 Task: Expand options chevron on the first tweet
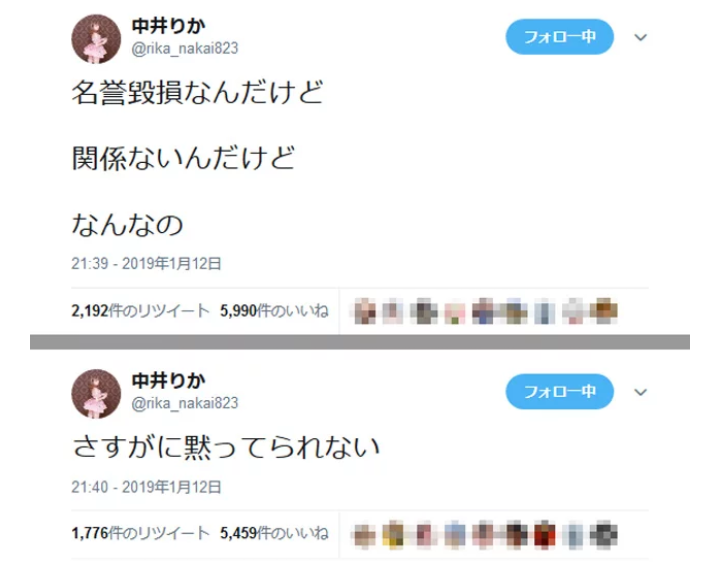[x=641, y=37]
